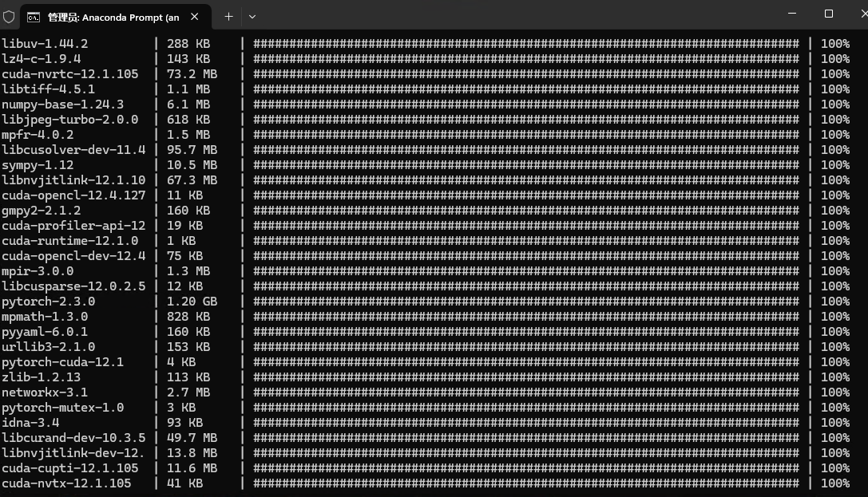
Task: Maximize the terminal window
Action: pos(829,14)
